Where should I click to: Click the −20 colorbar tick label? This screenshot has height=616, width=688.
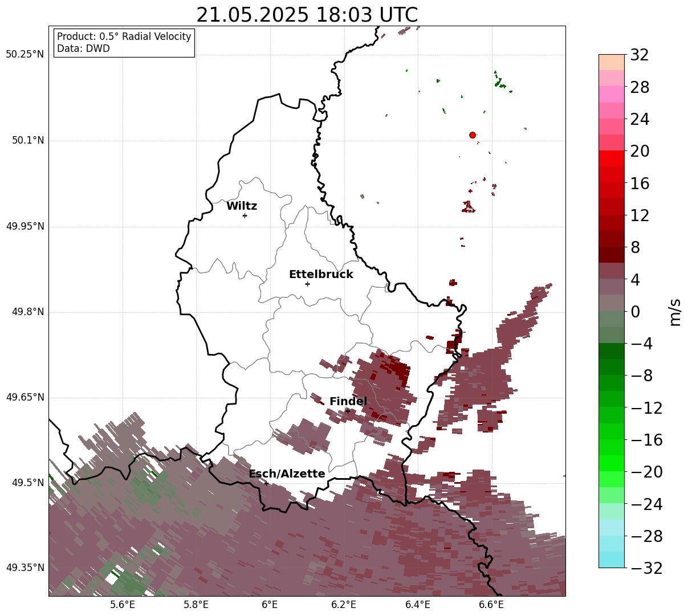point(646,472)
